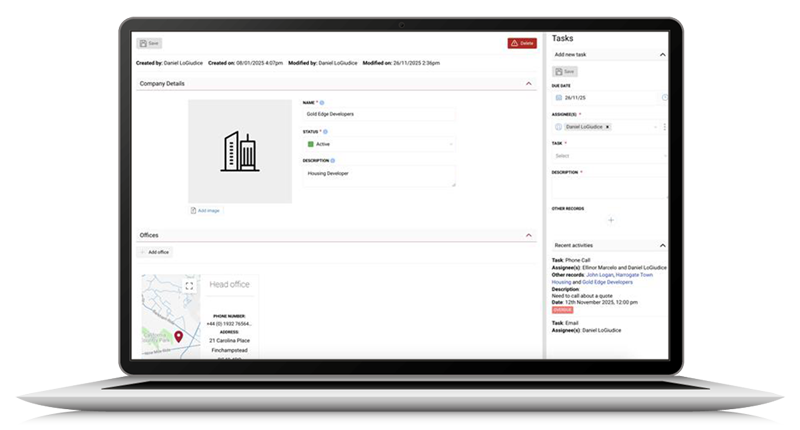This screenshot has height=430, width=800.
Task: Click the Assignees dropdown field
Action: click(x=606, y=127)
